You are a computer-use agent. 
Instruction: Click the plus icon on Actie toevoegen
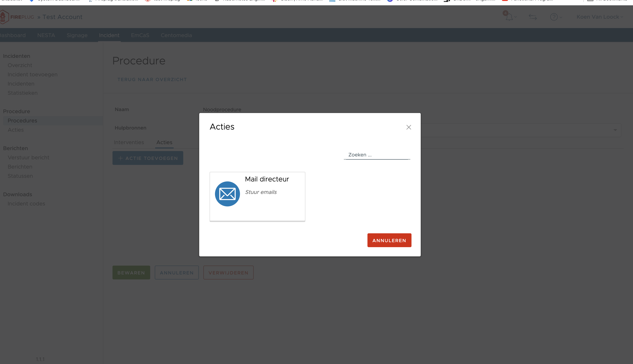point(120,158)
